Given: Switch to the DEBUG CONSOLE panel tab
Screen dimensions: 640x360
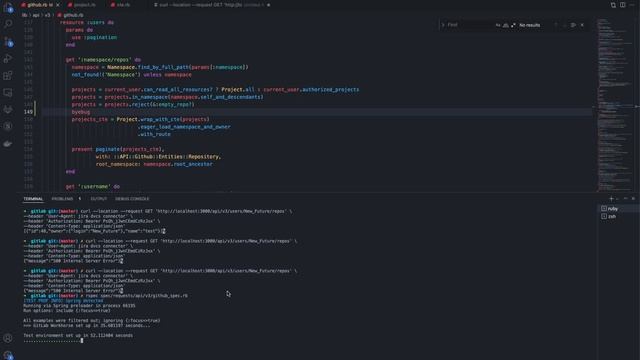Looking at the screenshot, I should pos(132,199).
